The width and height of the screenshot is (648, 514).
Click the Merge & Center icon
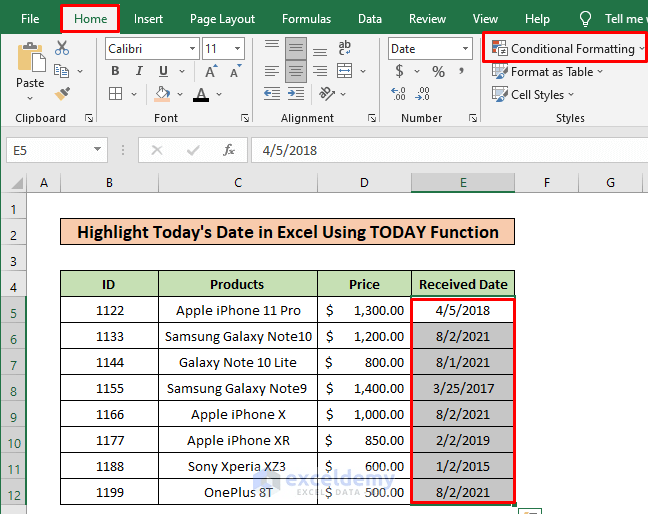[x=344, y=71]
